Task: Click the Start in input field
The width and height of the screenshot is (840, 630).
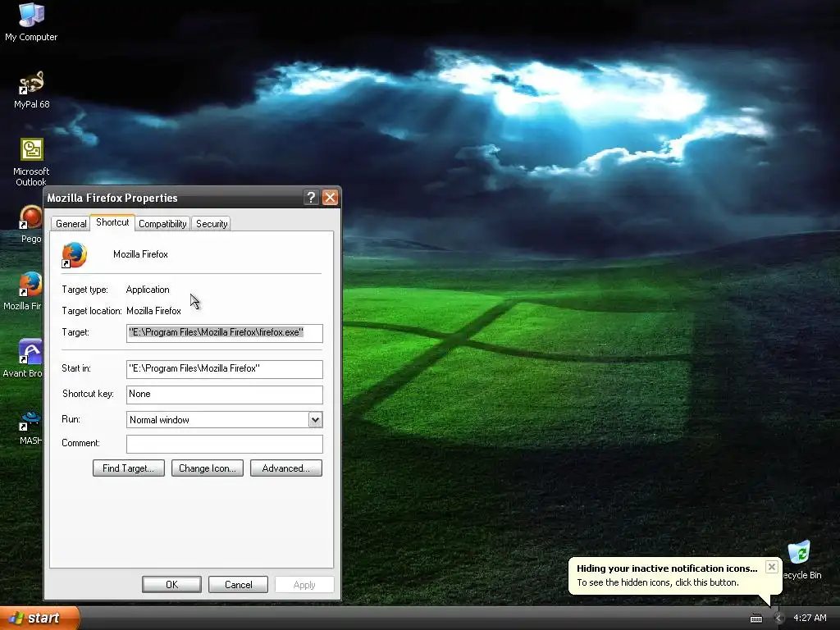Action: 225,368
